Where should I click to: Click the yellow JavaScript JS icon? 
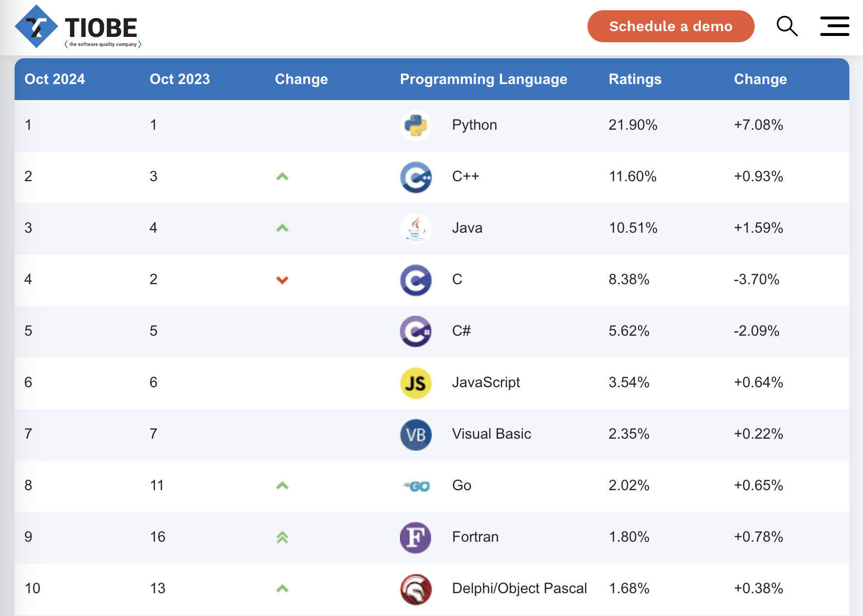click(x=415, y=383)
